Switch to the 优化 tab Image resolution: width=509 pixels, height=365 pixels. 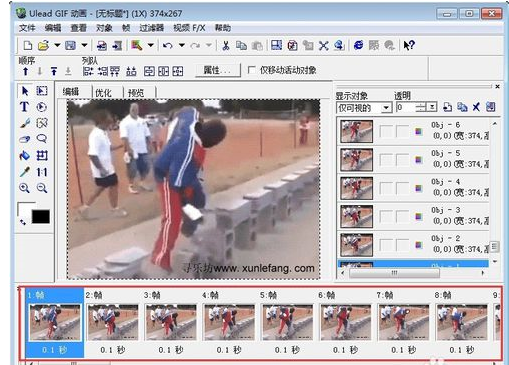103,93
